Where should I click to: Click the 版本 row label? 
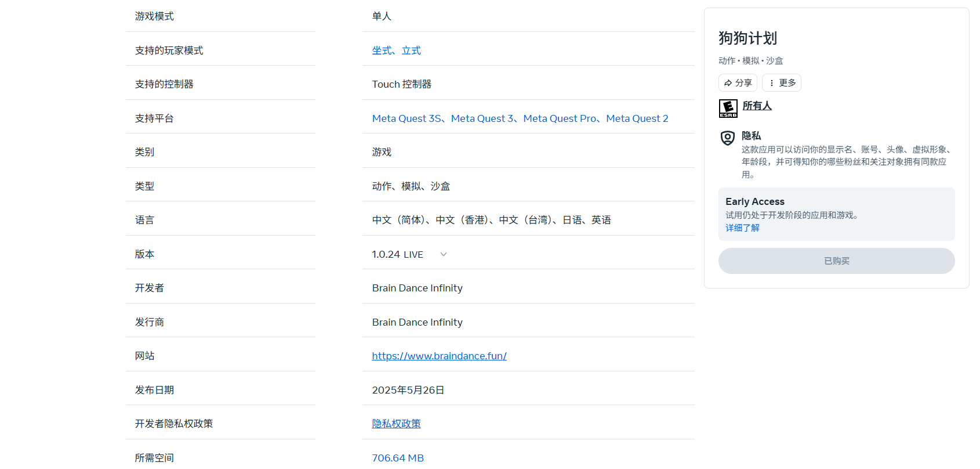coord(144,254)
